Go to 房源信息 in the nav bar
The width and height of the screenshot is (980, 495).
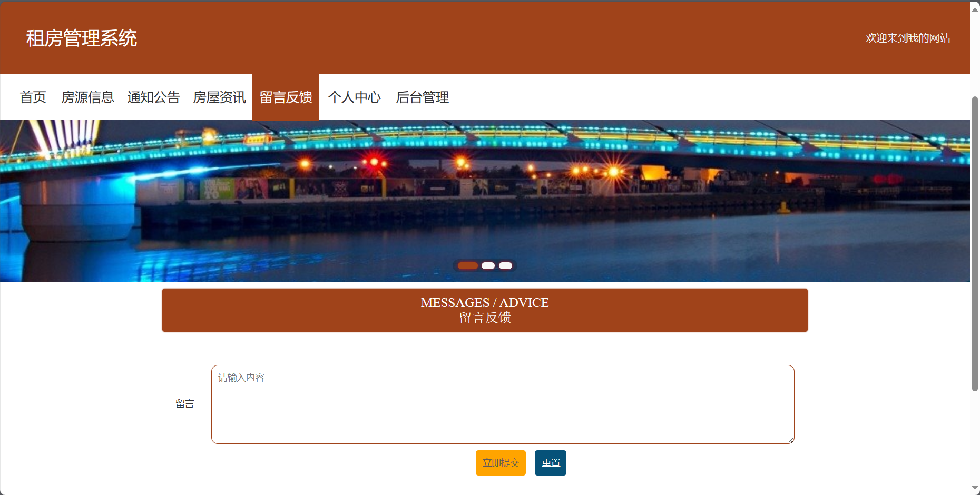click(87, 97)
